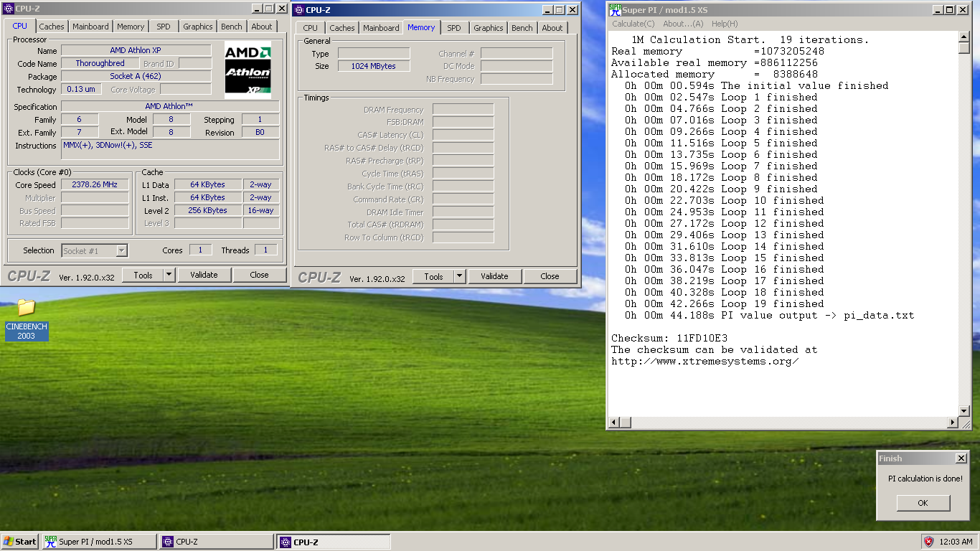Click Tools button in left CPU-Z window

pyautogui.click(x=143, y=275)
